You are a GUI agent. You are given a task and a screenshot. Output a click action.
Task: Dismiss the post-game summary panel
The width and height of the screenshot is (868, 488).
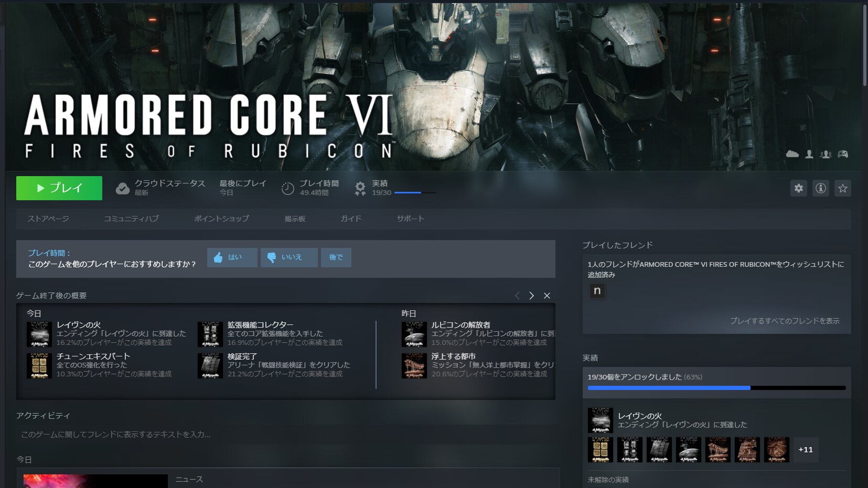point(547,296)
